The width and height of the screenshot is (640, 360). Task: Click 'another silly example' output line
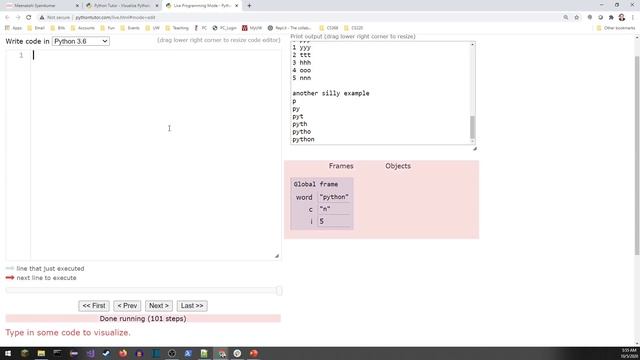tap(331, 93)
